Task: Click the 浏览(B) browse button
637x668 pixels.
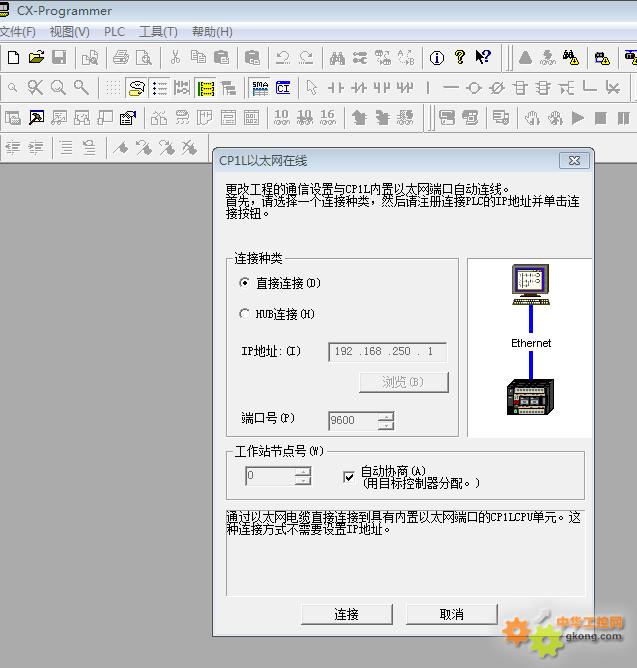Action: 404,382
